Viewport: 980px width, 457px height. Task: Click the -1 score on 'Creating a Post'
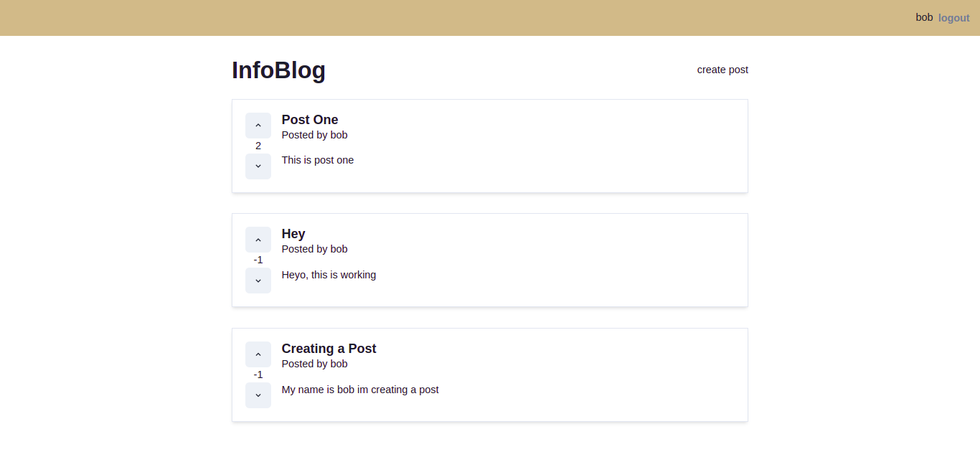[258, 374]
